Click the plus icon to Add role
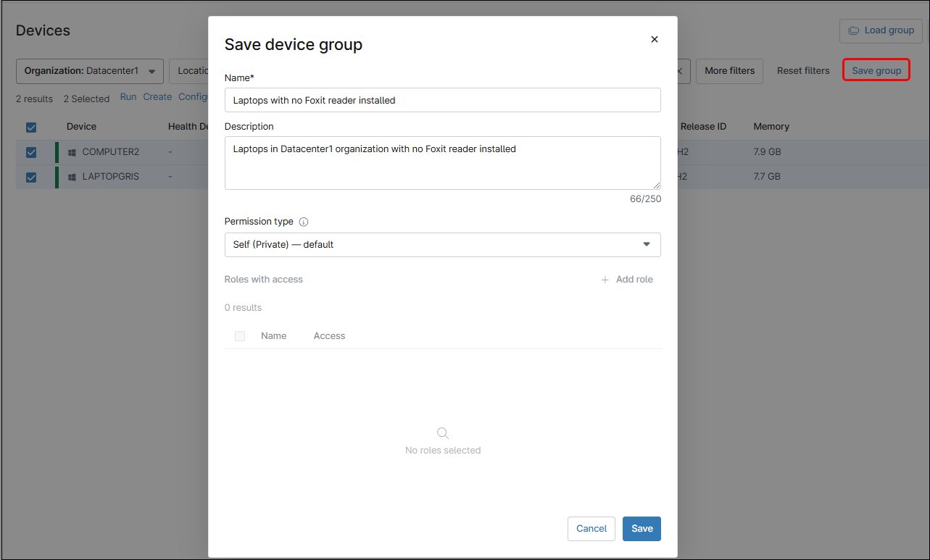The width and height of the screenshot is (930, 560). point(605,279)
